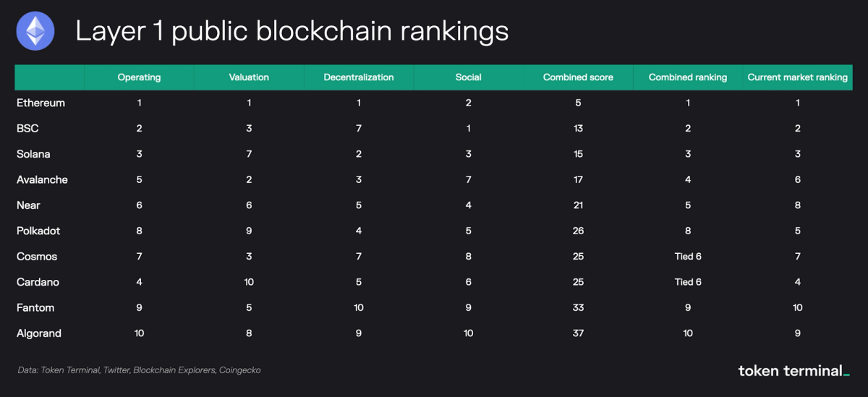Image resolution: width=868 pixels, height=397 pixels.
Task: Click Fantom's Decentralization value 10
Action: point(359,308)
